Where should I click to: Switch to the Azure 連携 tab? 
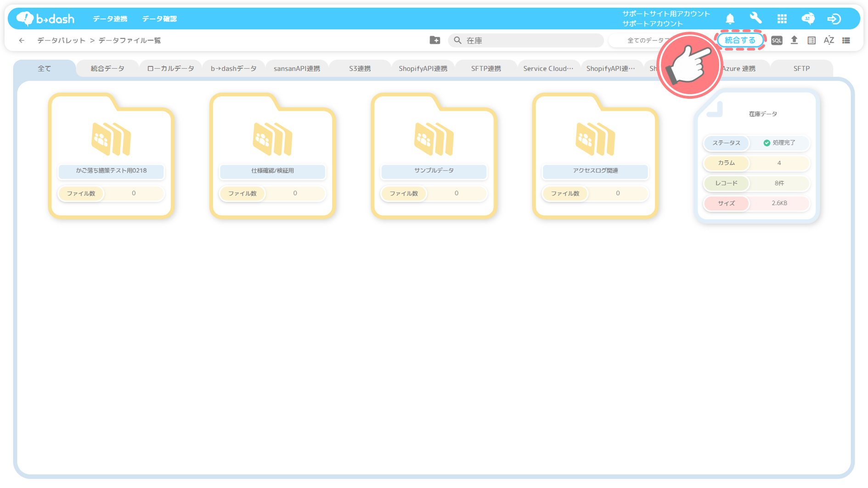pos(739,68)
